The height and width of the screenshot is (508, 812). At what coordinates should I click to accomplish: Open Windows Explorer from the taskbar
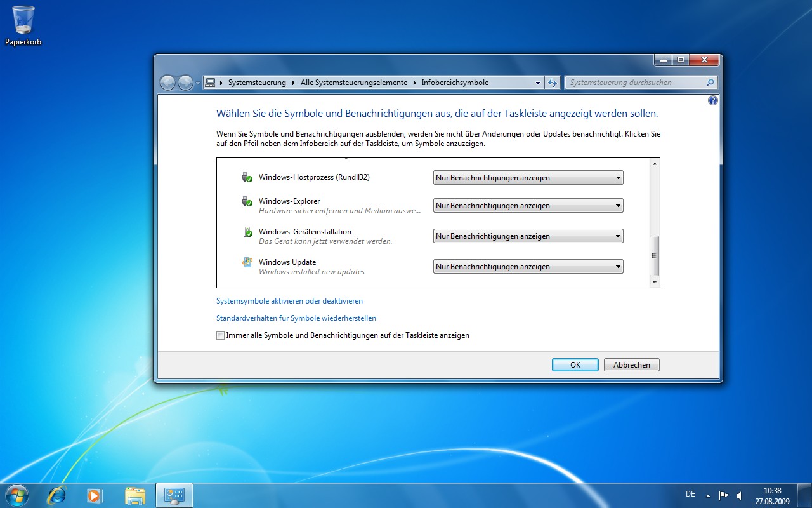pos(134,495)
